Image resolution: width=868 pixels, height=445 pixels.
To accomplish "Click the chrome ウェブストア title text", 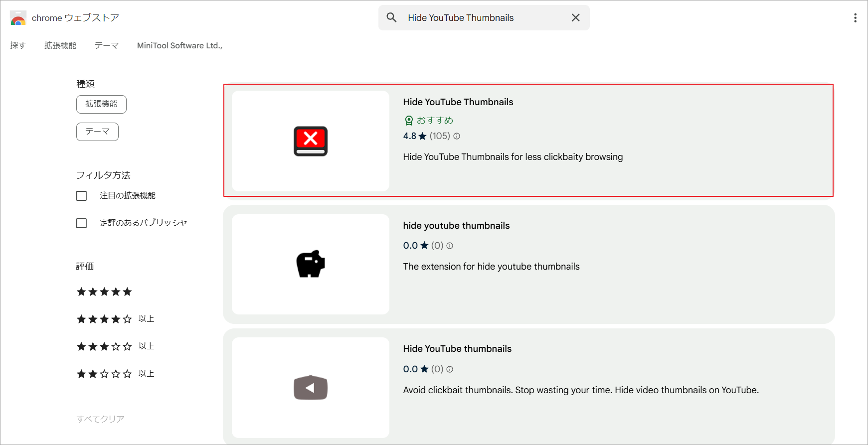I will [x=75, y=18].
